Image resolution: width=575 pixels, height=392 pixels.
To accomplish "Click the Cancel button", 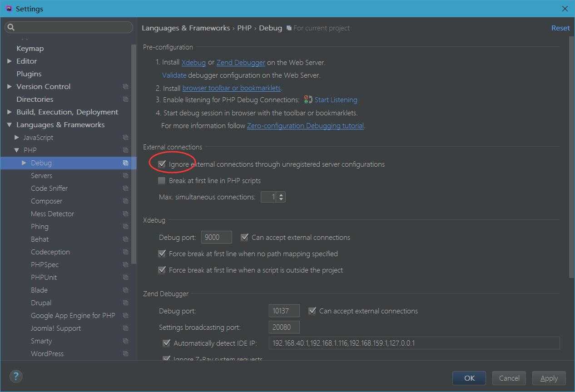I will pyautogui.click(x=509, y=378).
